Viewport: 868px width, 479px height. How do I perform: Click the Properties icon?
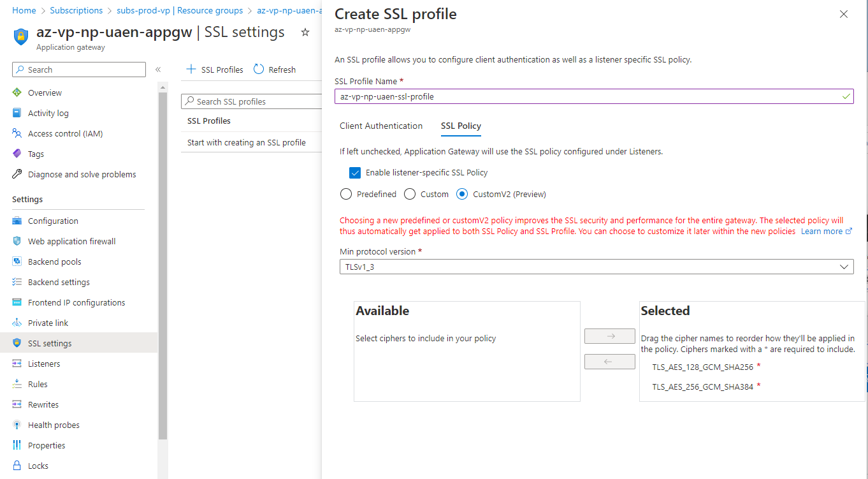17,445
